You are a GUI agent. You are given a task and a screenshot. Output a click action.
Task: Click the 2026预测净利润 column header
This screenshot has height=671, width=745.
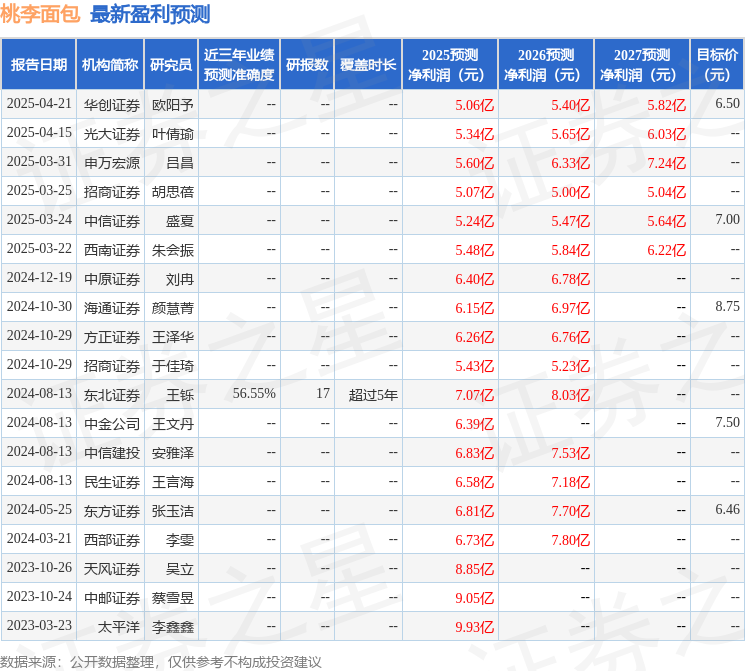pyautogui.click(x=546, y=65)
